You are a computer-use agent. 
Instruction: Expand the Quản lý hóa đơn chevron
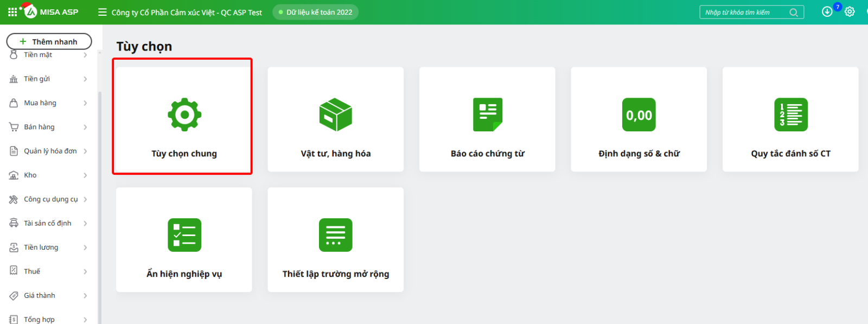[x=85, y=151]
